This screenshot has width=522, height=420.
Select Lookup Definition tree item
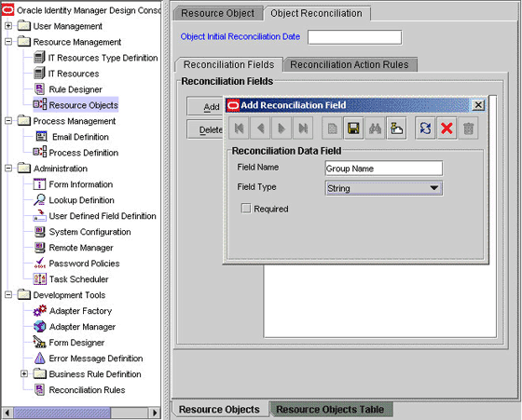point(82,200)
